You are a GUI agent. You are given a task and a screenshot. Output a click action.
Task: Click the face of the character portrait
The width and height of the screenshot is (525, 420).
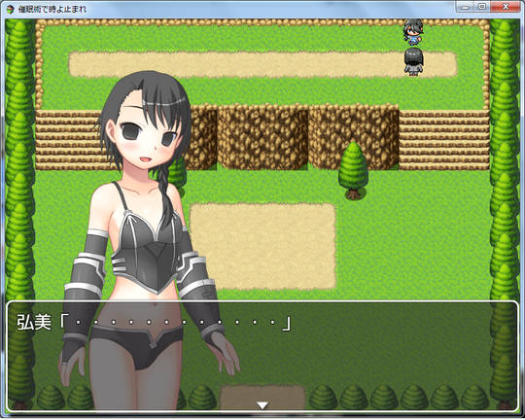[x=148, y=137]
